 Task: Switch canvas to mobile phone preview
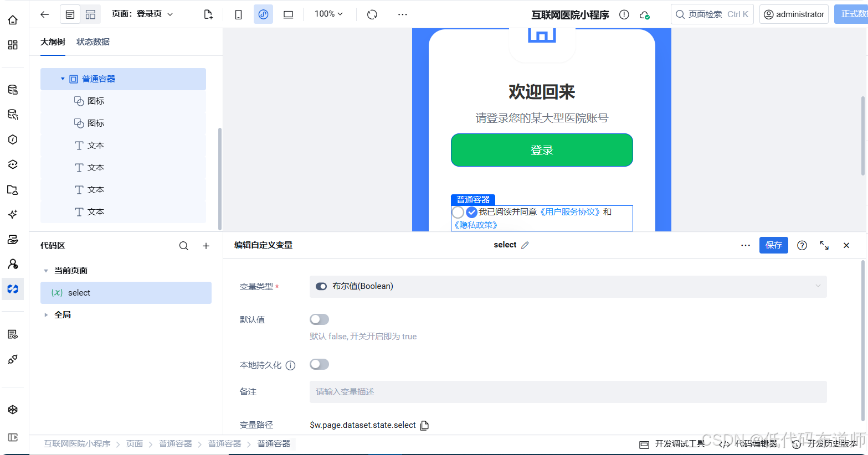(x=238, y=14)
